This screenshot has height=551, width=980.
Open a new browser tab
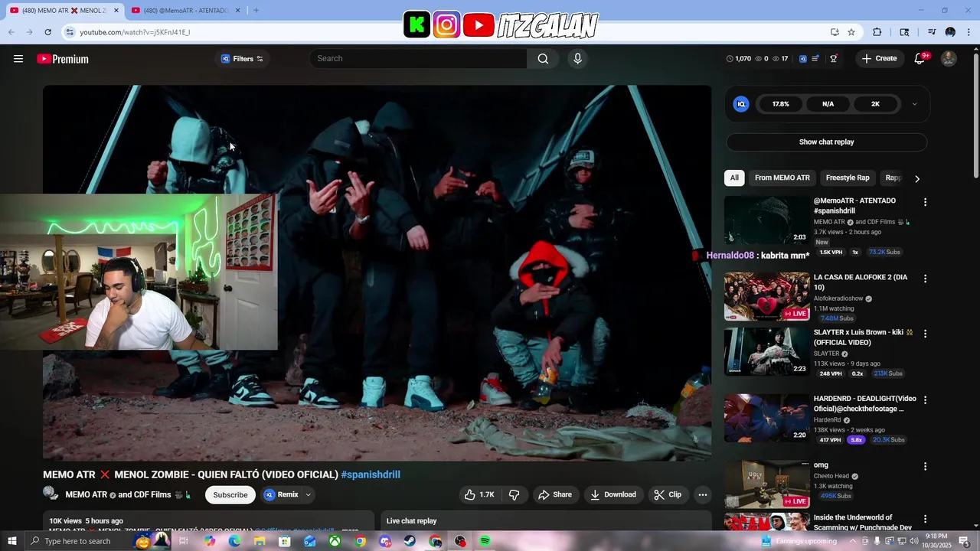tap(256, 11)
